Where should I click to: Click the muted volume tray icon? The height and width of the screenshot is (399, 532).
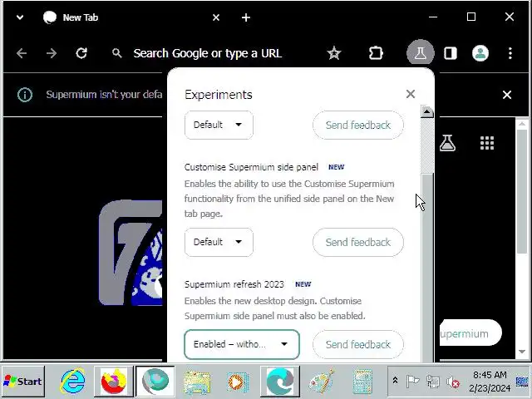452,382
